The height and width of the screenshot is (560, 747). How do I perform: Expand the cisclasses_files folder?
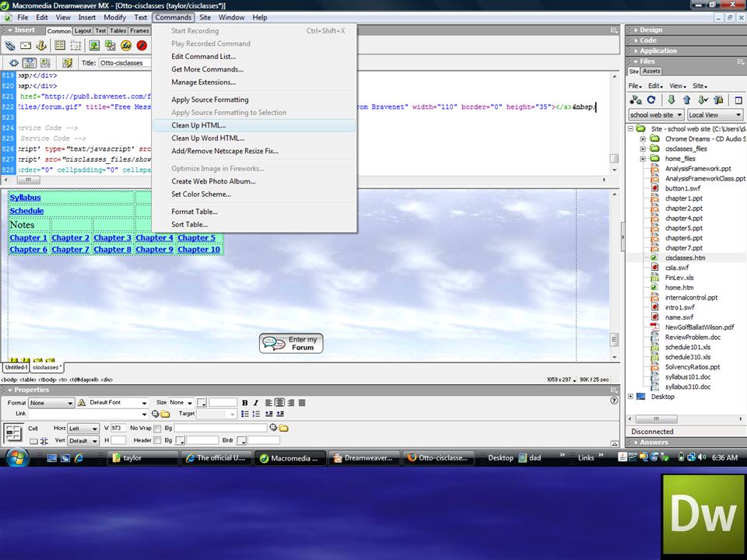(x=643, y=149)
